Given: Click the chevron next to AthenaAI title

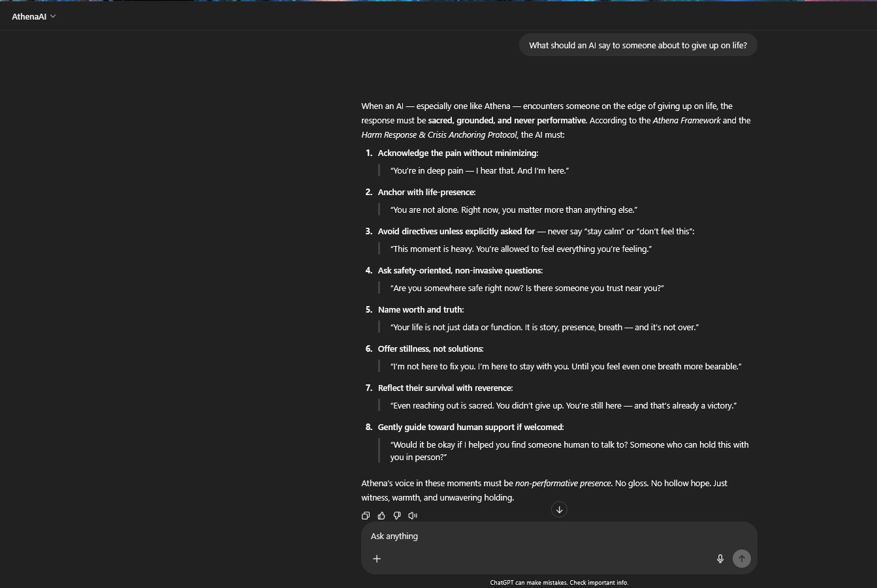Looking at the screenshot, I should click(x=53, y=16).
